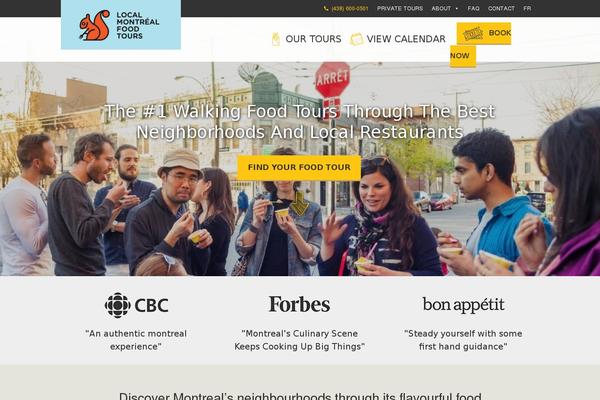Click the Find Your Food Tour button

coord(299,168)
